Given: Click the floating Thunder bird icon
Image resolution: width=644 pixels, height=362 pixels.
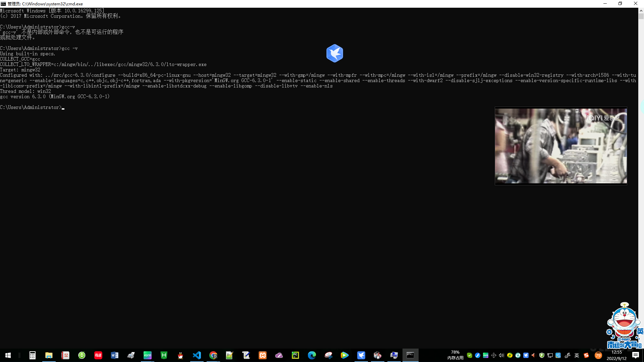Looking at the screenshot, I should (334, 53).
